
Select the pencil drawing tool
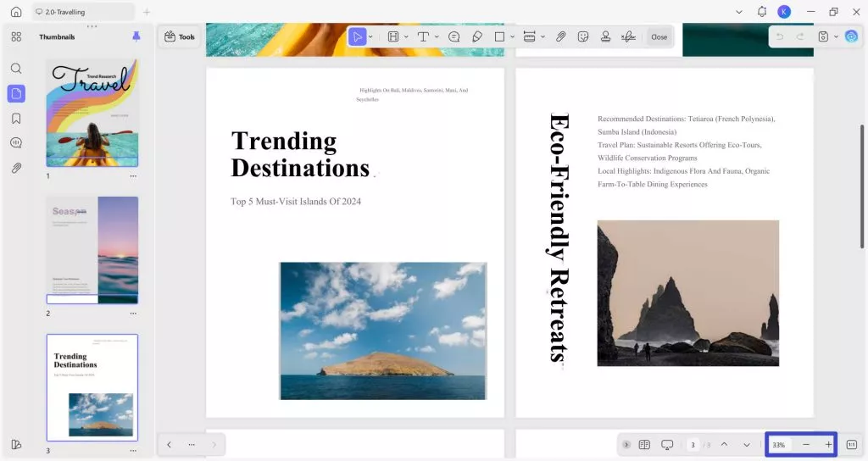[476, 36]
